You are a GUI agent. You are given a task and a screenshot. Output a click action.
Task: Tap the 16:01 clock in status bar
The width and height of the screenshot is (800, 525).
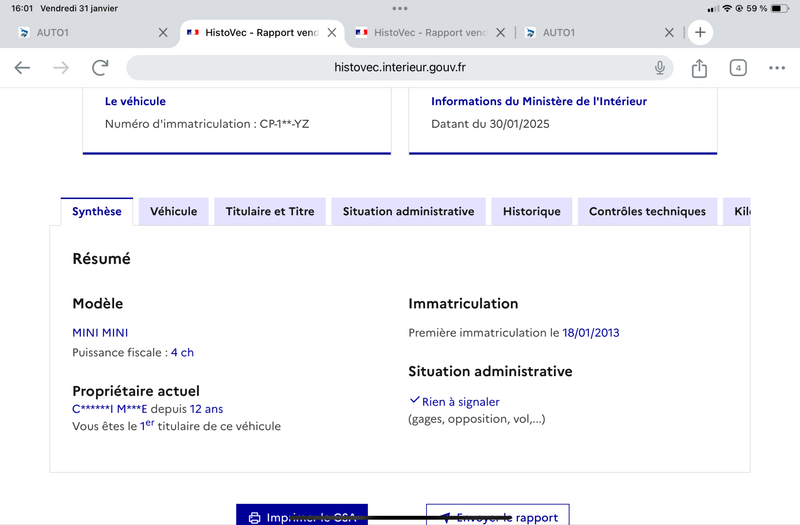point(22,8)
